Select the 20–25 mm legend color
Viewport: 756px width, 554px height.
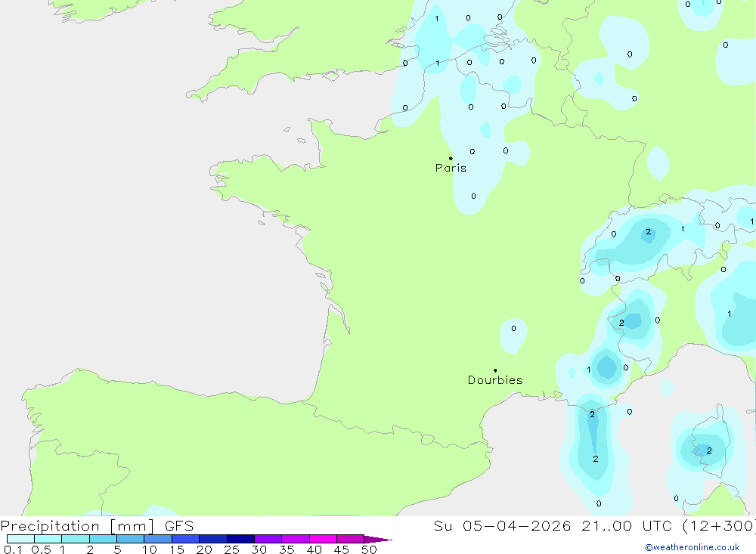213,539
